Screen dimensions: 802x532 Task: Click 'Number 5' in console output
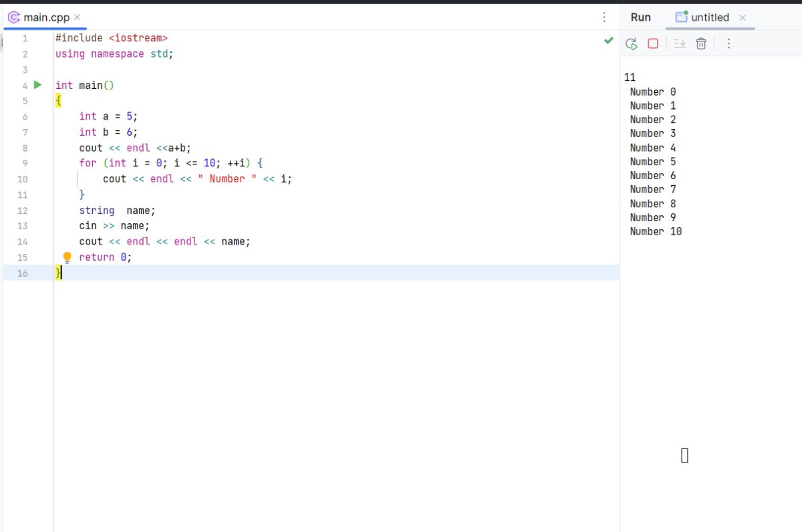coord(653,162)
